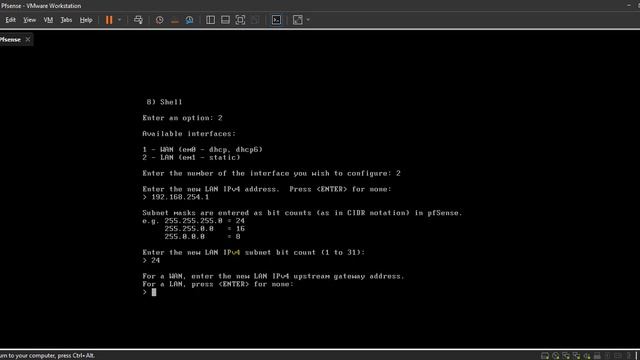Click the hard disk status icon

pos(545,356)
